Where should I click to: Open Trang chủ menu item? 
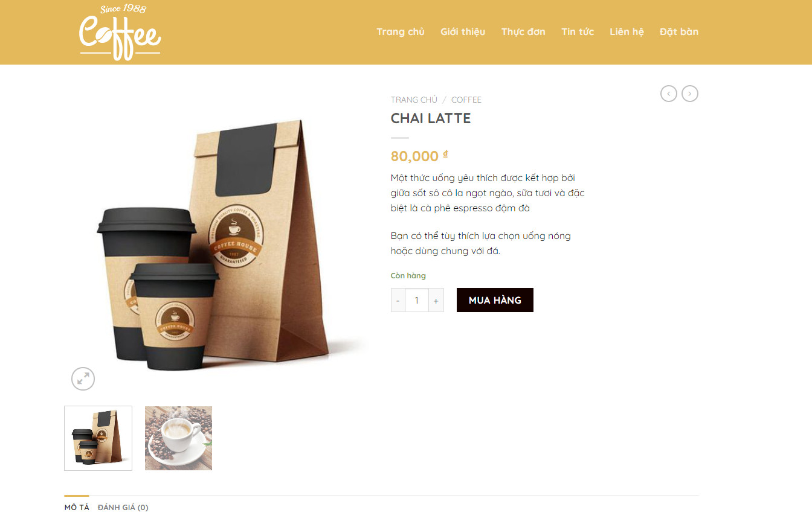click(x=401, y=31)
